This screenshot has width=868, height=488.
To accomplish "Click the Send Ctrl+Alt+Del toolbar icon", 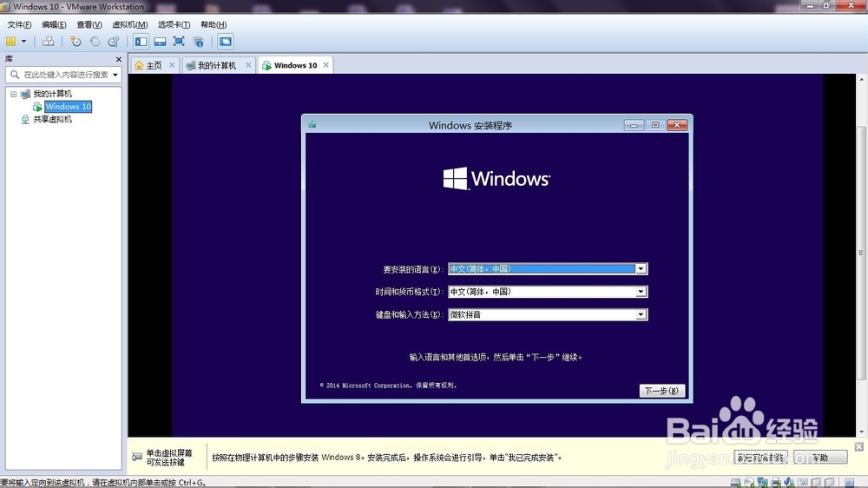I will pos(49,42).
